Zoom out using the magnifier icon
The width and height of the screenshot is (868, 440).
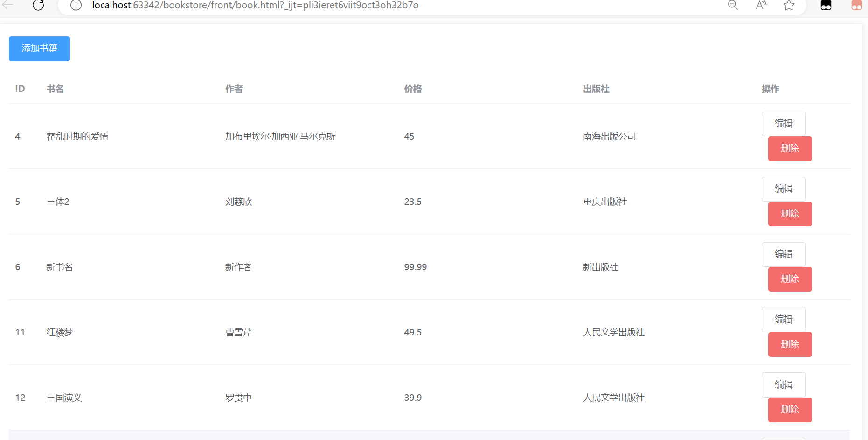(x=732, y=5)
